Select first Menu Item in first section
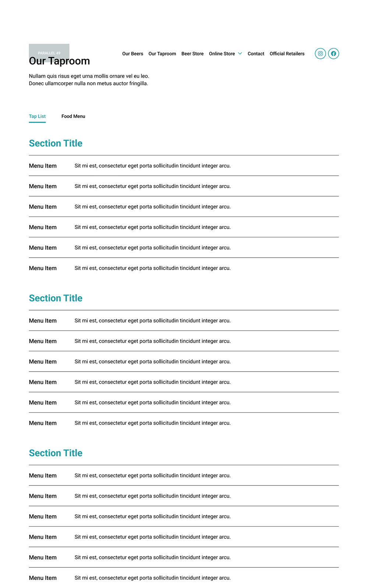This screenshot has width=368, height=588. (43, 166)
